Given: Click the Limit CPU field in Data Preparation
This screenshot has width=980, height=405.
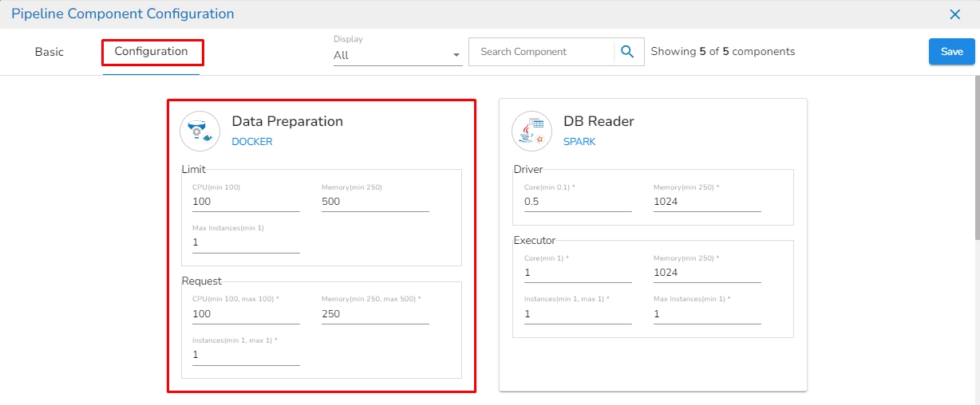Looking at the screenshot, I should 246,202.
